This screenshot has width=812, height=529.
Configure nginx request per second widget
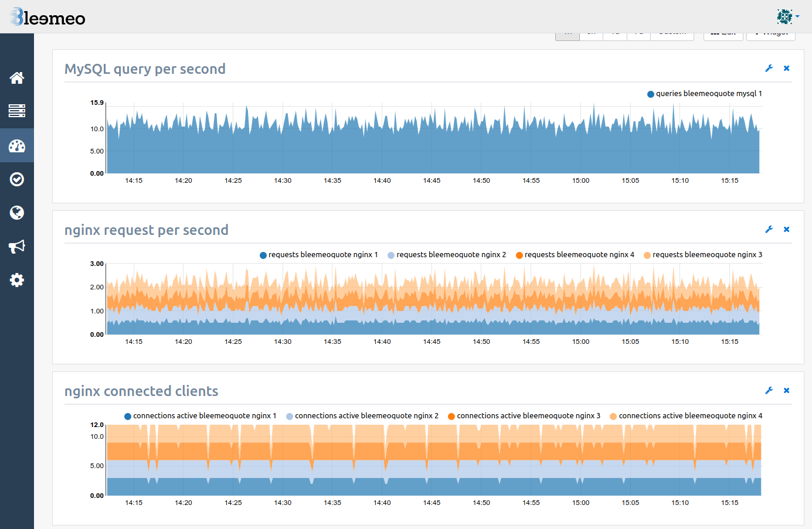pyautogui.click(x=769, y=230)
